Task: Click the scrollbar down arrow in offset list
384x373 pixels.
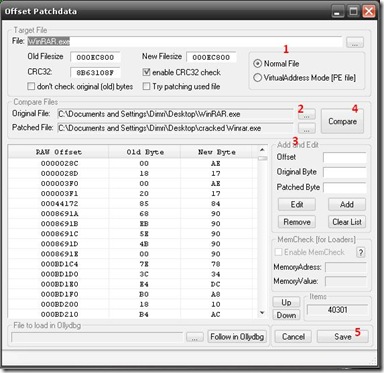Action: (x=262, y=313)
